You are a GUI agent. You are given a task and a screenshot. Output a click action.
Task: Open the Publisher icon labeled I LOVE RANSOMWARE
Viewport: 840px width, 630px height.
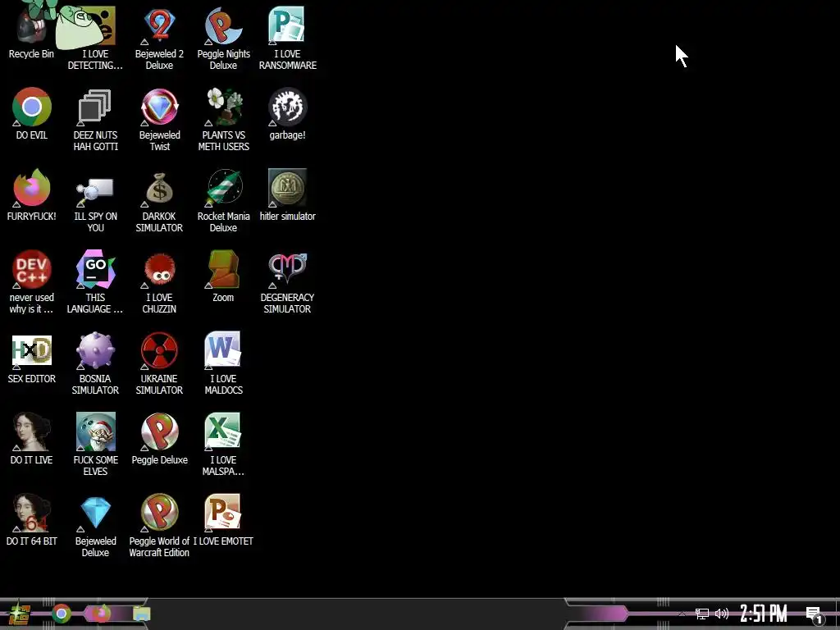coord(287,25)
